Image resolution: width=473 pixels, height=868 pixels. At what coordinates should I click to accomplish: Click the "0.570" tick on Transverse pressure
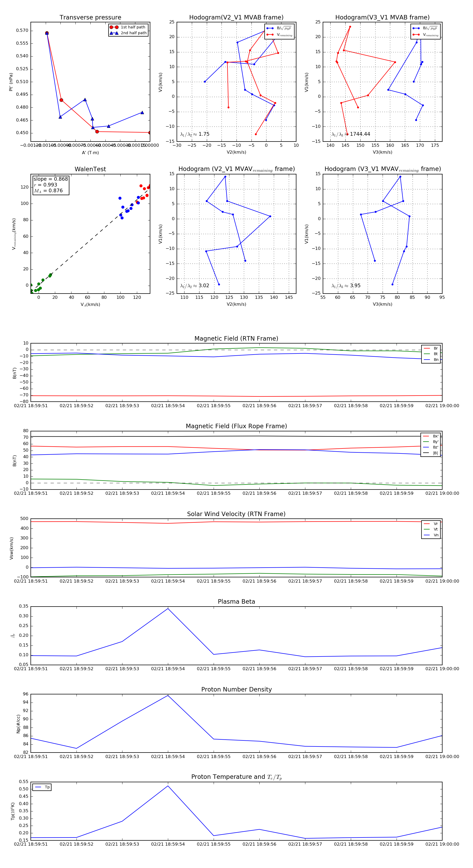click(22, 31)
